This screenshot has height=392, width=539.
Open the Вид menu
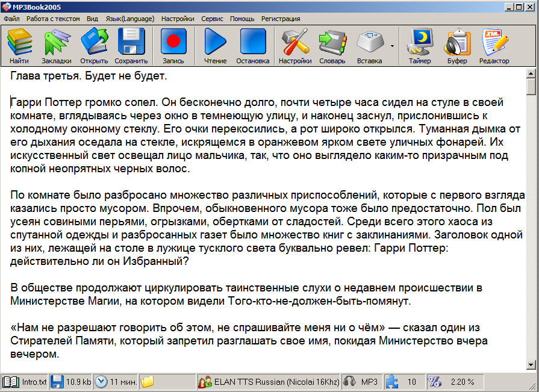click(x=92, y=19)
